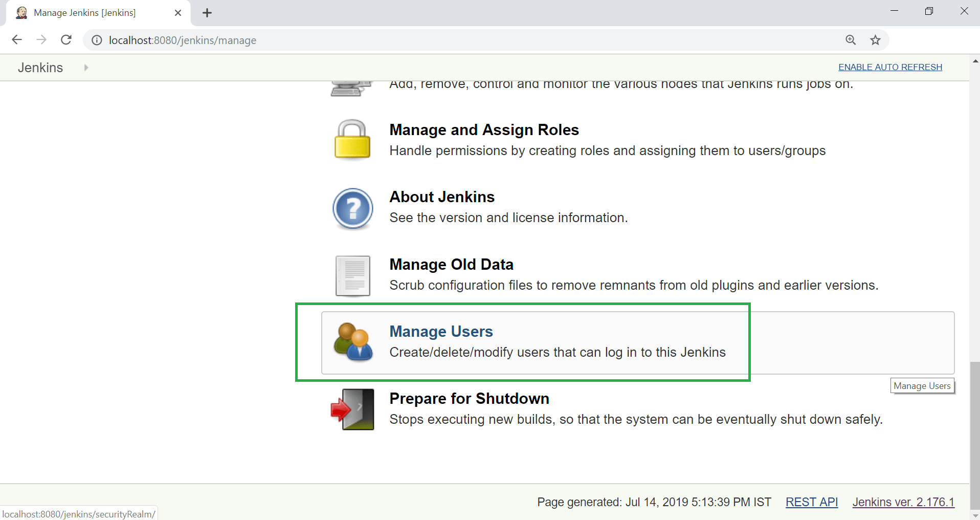
Task: Click the localhost address bar URL field
Action: (460, 40)
